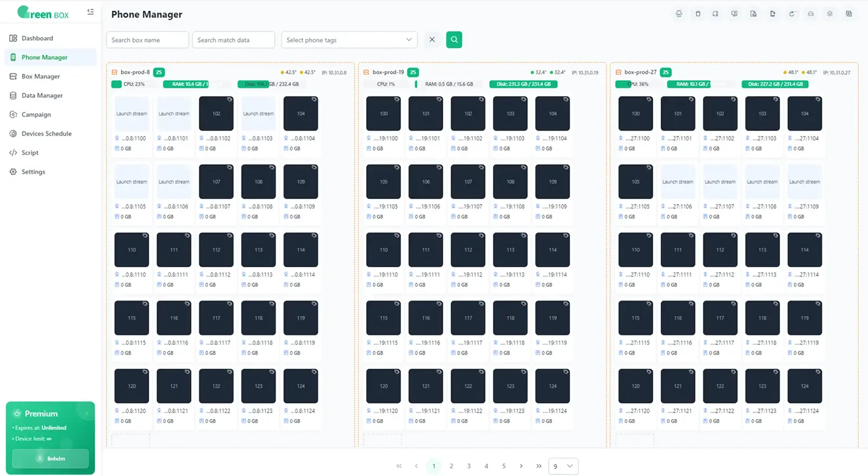Viewport: 868px width, 476px height.
Task: Click the Phone Manager sidebar item
Action: [x=50, y=57]
